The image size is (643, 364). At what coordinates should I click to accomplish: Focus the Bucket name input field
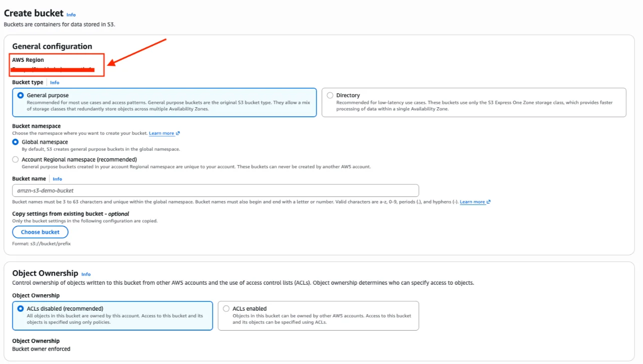point(216,190)
